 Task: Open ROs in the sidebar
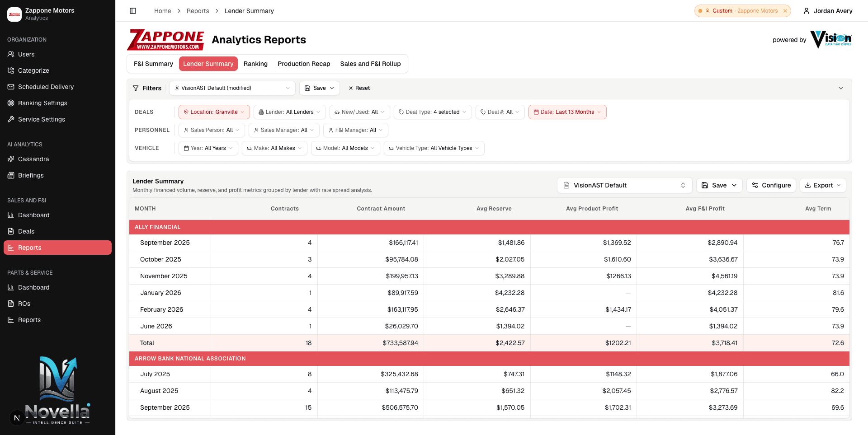click(x=57, y=304)
